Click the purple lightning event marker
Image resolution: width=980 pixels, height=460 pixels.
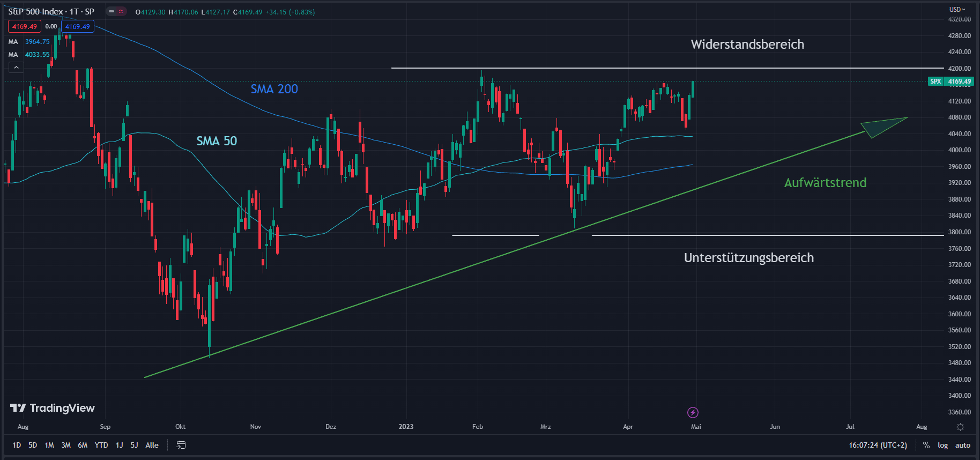(x=693, y=412)
